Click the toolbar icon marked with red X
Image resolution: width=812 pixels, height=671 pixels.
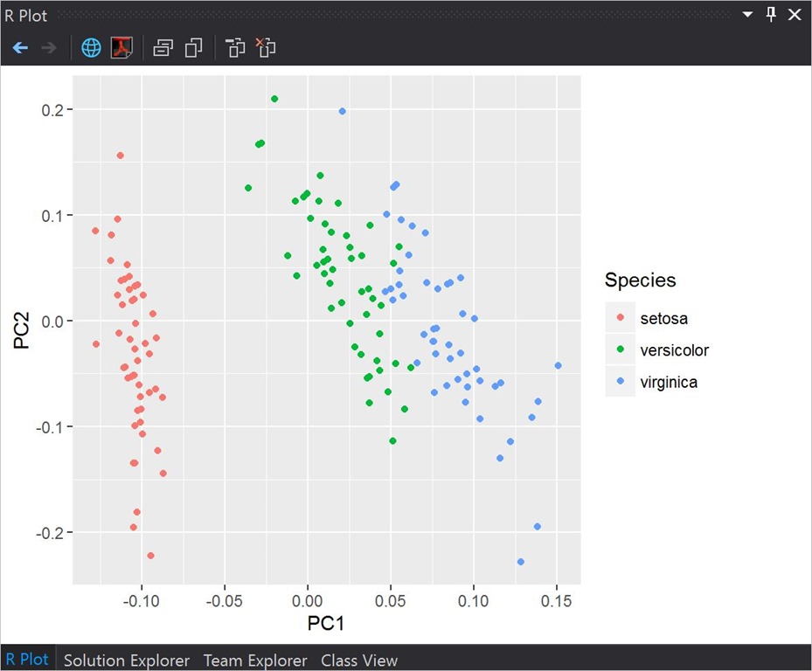point(265,47)
